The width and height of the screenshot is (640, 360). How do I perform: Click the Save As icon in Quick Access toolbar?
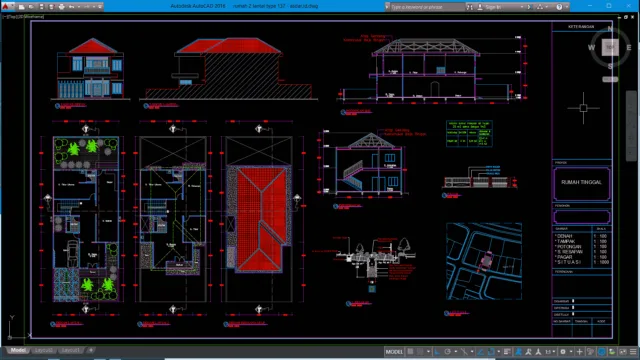51,7
